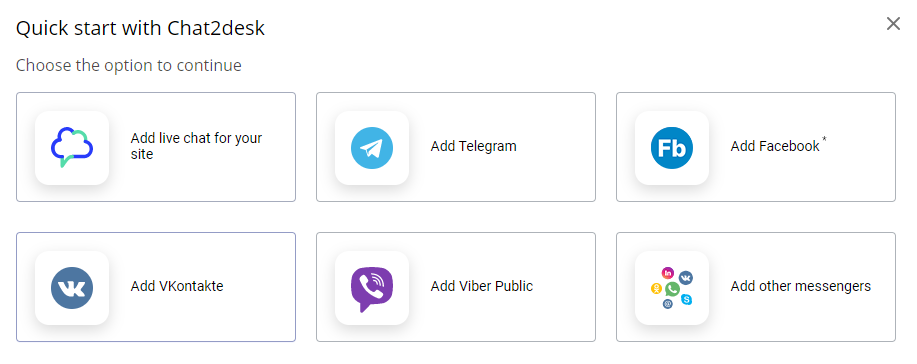
Task: Select 'Add live chat for your site' text
Action: [196, 146]
